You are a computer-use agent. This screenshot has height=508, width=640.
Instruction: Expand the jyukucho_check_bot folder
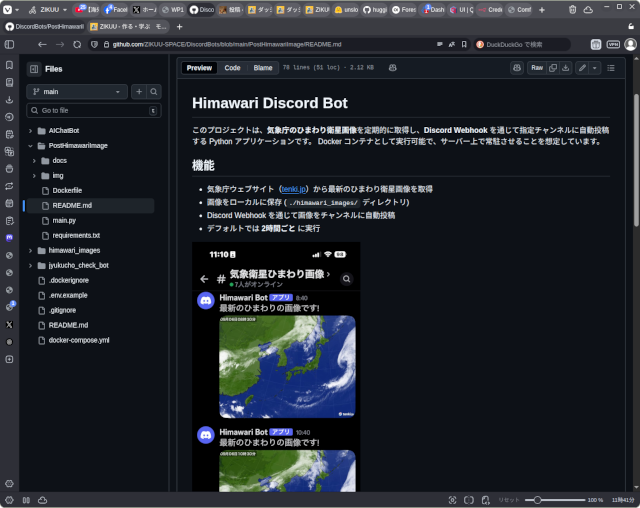tap(30, 266)
